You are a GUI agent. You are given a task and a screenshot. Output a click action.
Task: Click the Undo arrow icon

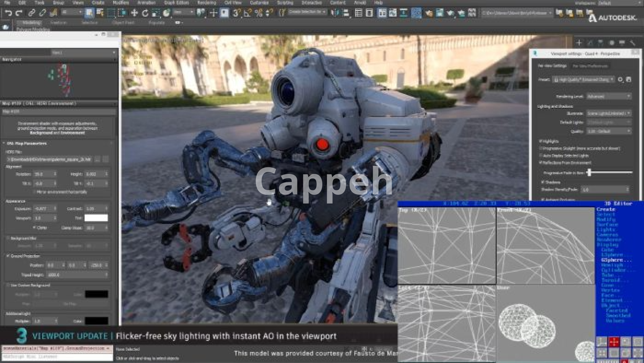(8, 13)
